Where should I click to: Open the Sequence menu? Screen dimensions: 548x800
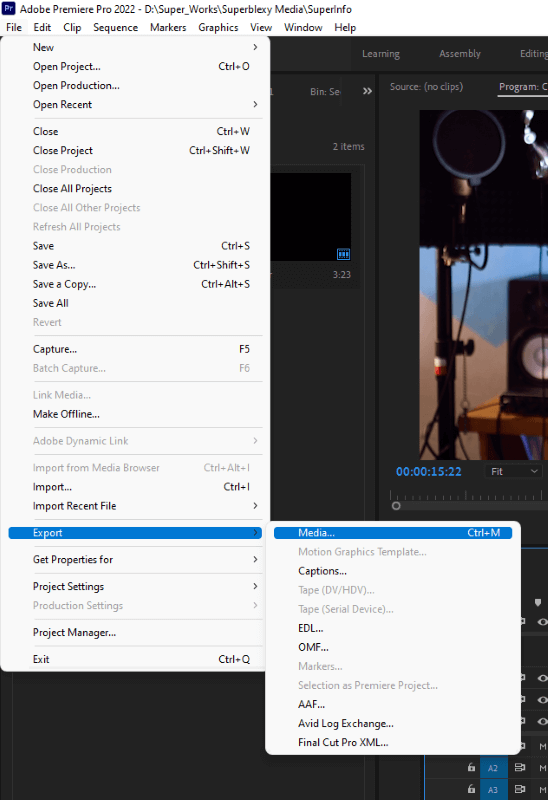(x=115, y=28)
